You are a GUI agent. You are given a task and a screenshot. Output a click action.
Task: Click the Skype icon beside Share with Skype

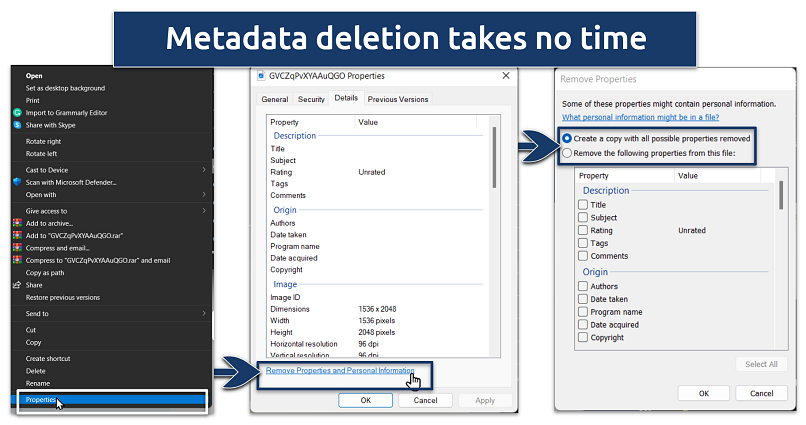tap(17, 124)
